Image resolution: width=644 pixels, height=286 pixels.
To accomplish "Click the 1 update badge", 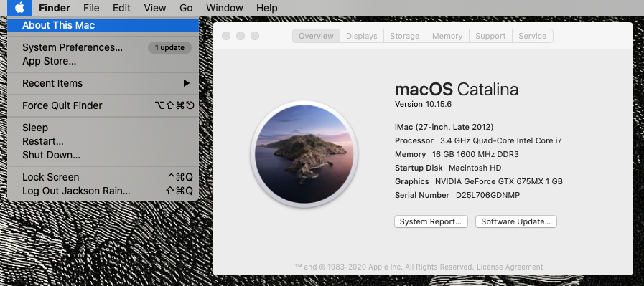I will (169, 47).
